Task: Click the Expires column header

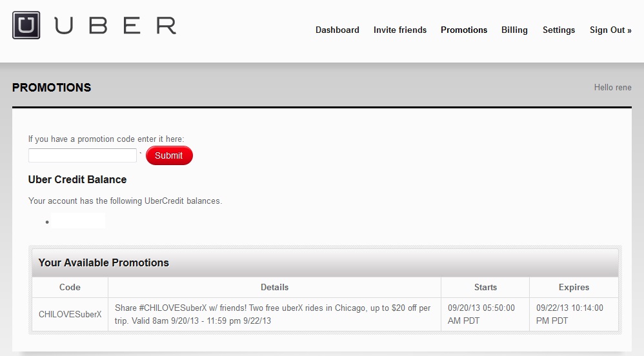Action: tap(574, 287)
